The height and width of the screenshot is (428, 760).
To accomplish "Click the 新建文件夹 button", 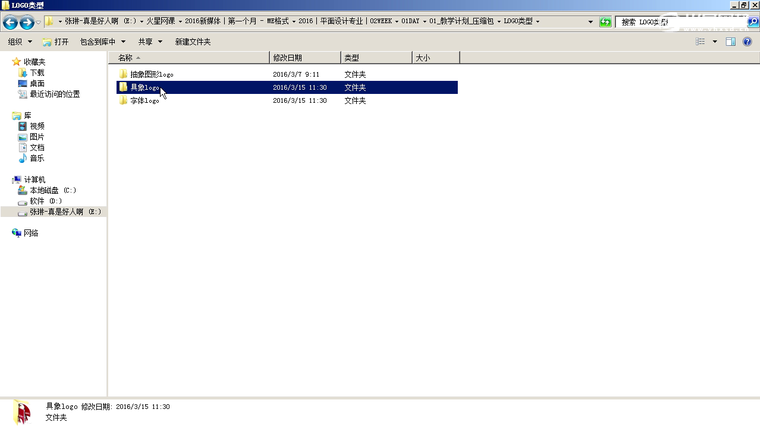I will pyautogui.click(x=193, y=42).
